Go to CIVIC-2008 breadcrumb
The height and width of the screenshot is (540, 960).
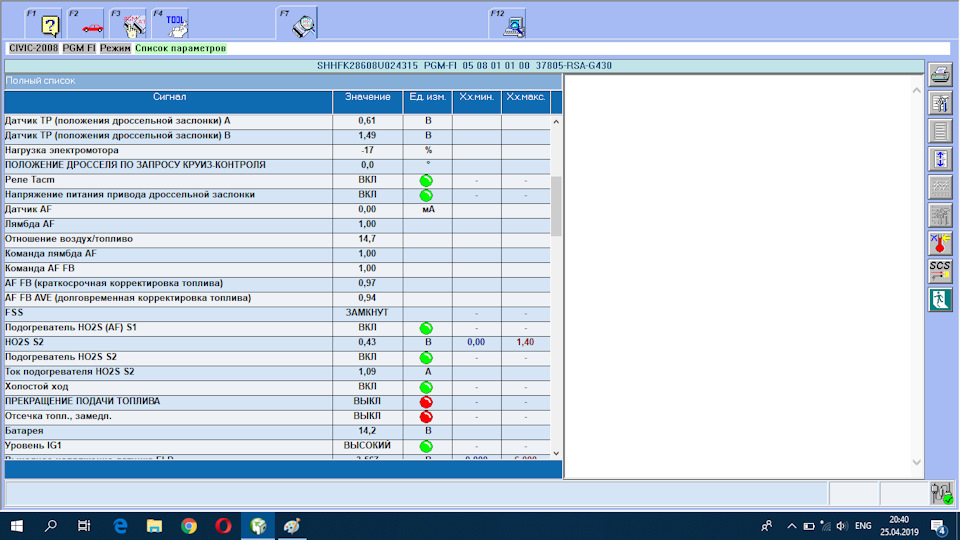pos(33,48)
